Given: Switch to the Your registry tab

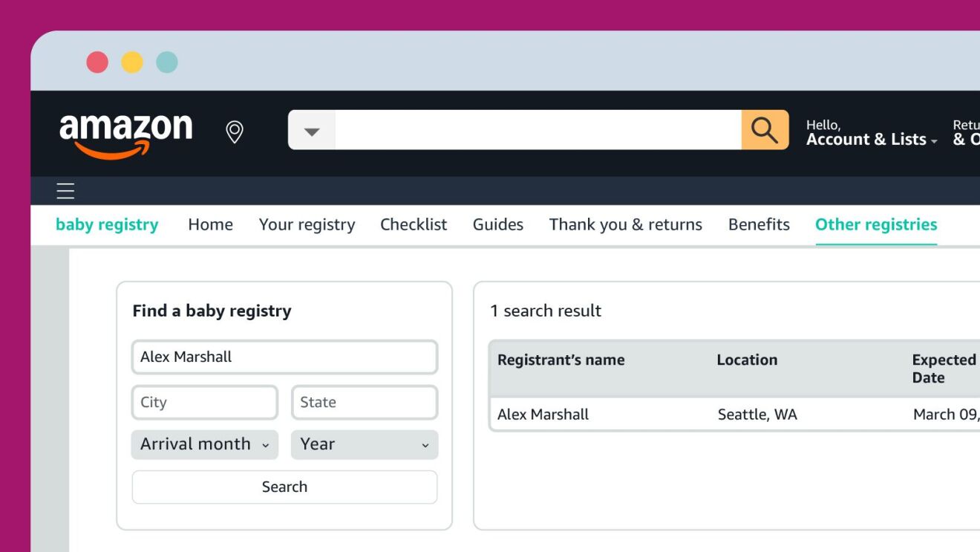Looking at the screenshot, I should tap(307, 224).
